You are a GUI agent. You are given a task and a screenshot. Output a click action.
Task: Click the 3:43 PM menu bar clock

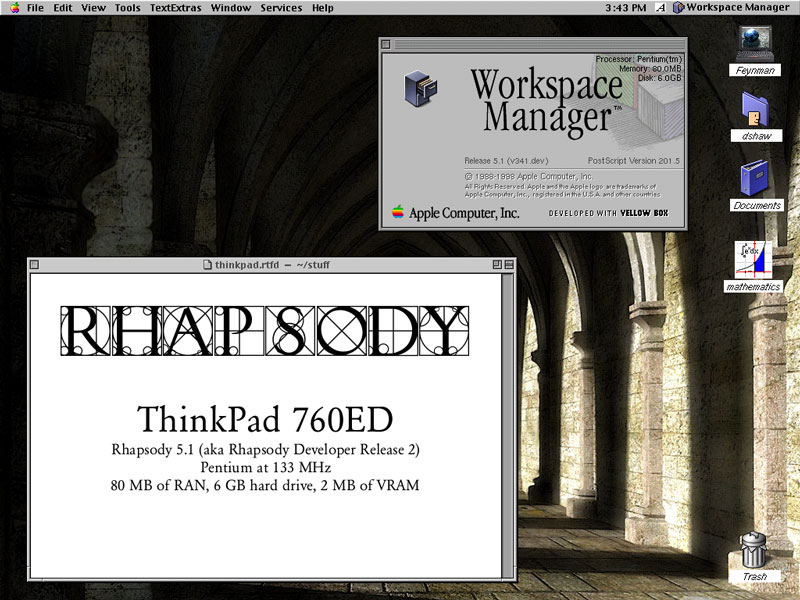pyautogui.click(x=626, y=8)
